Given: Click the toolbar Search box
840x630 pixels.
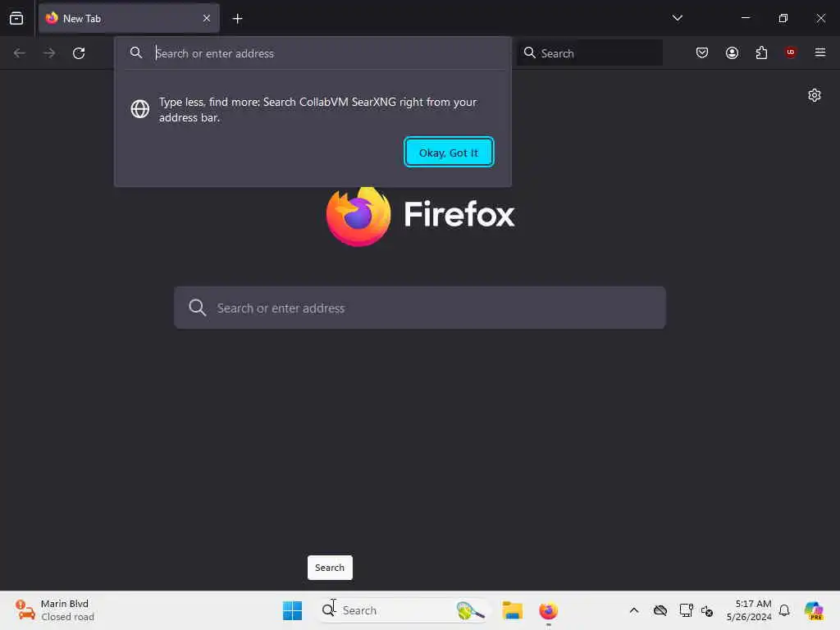Looking at the screenshot, I should pyautogui.click(x=589, y=53).
